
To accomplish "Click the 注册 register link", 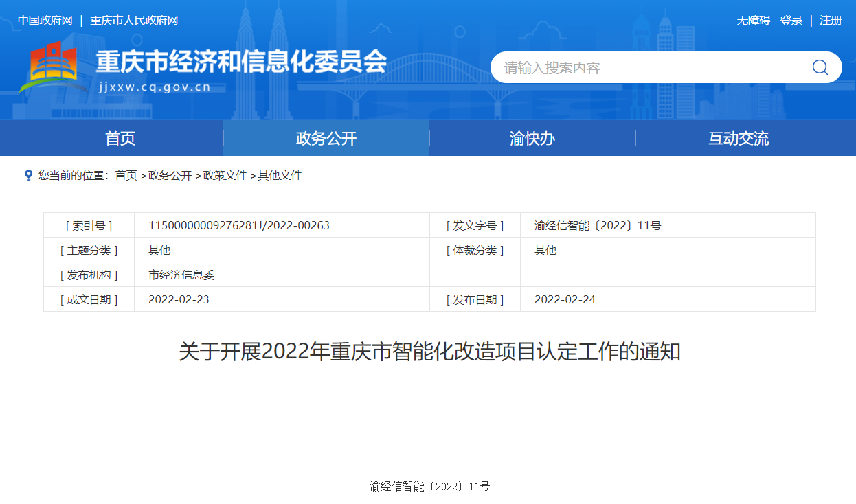I will 831,21.
